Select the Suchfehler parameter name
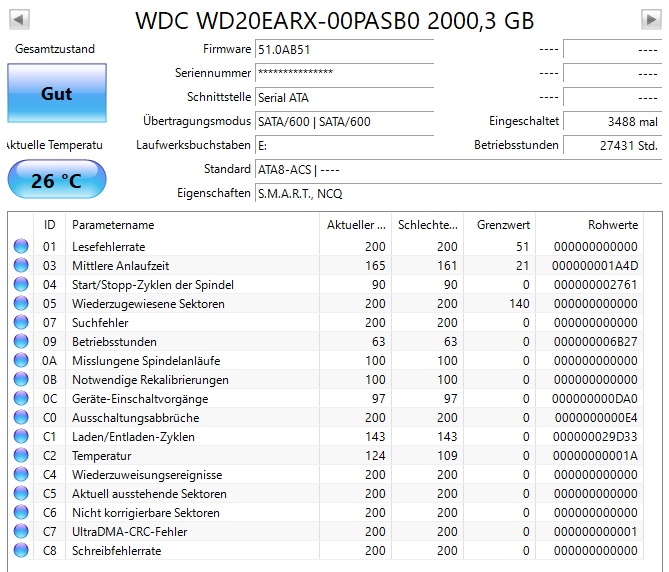The width and height of the screenshot is (669, 572). coord(100,322)
